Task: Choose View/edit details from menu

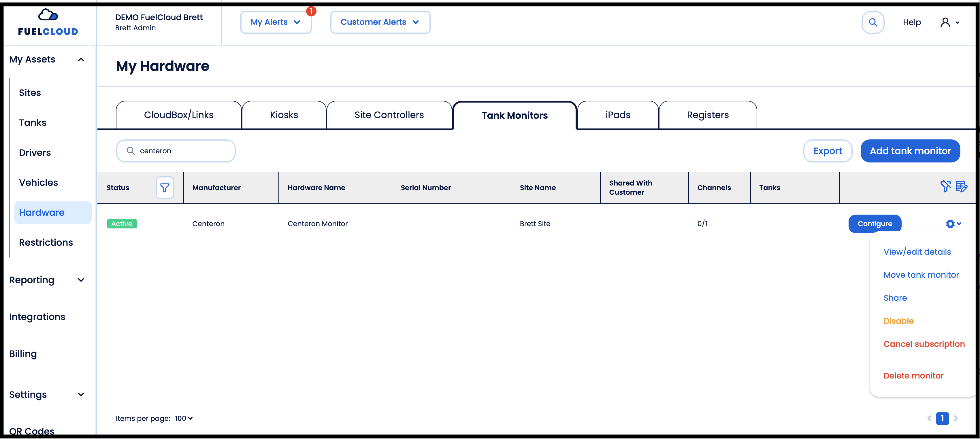Action: 917,251
